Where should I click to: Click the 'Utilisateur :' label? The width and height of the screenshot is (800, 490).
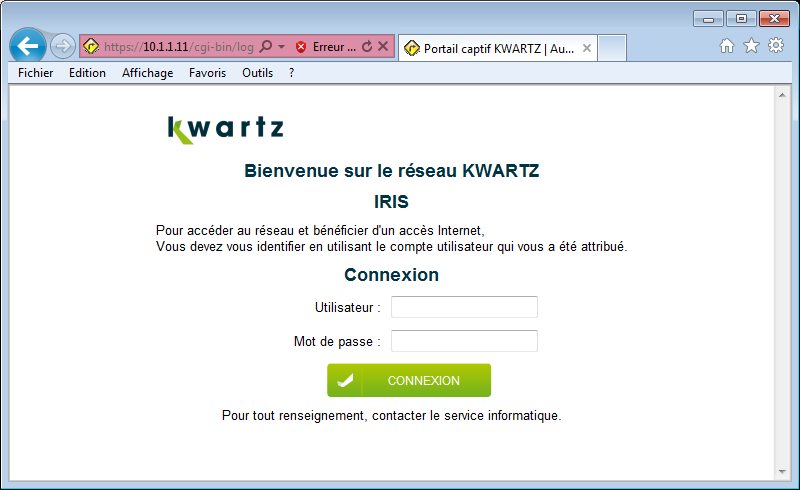pos(347,307)
